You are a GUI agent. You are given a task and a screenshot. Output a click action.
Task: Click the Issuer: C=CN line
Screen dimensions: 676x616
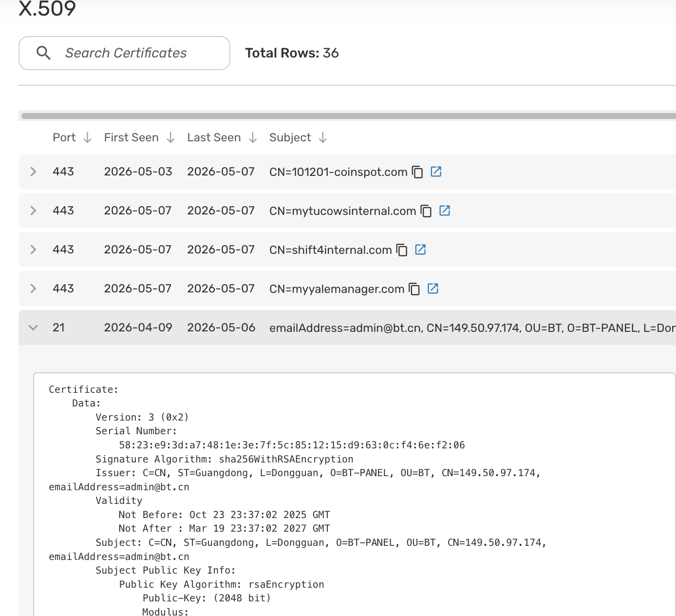[x=319, y=473]
